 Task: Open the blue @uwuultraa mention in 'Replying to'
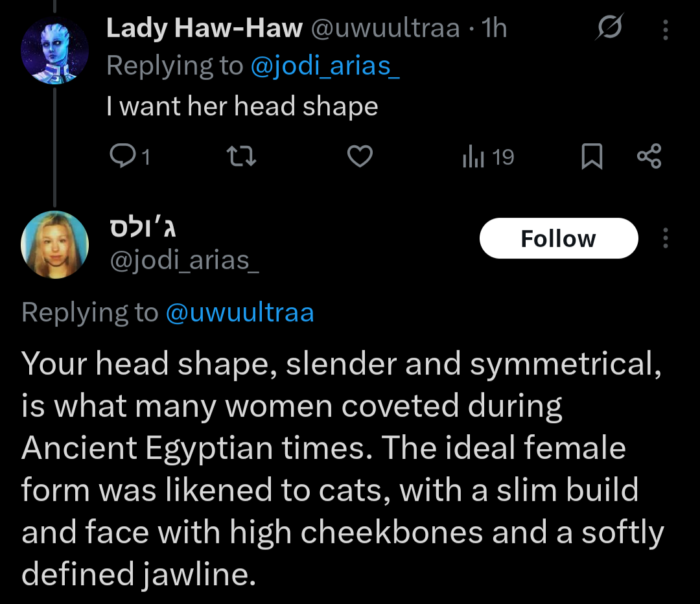pos(240,313)
